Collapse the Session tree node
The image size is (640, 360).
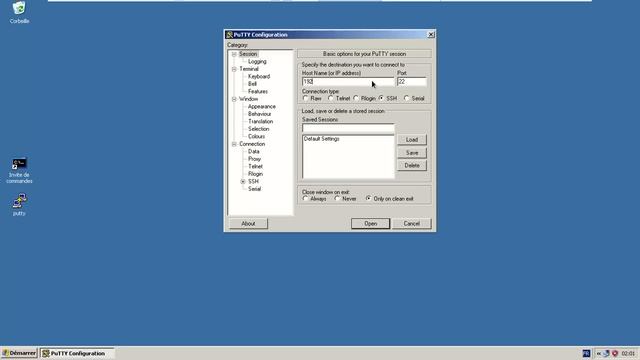point(234,54)
